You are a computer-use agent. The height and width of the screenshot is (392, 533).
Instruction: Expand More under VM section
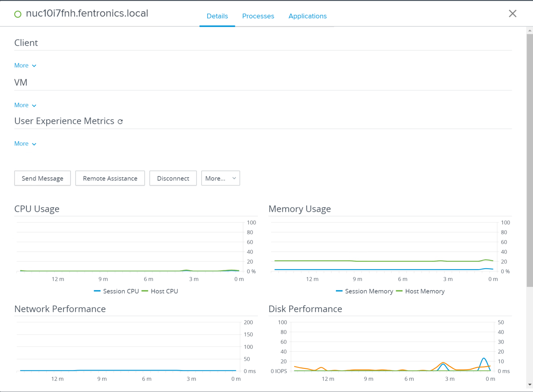pyautogui.click(x=25, y=105)
